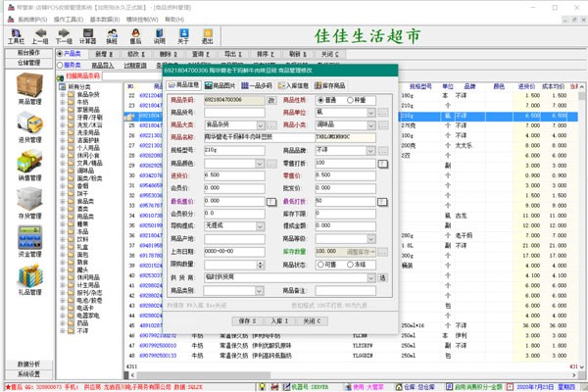
Task: Select the 产品类 radio button
Action: point(60,54)
